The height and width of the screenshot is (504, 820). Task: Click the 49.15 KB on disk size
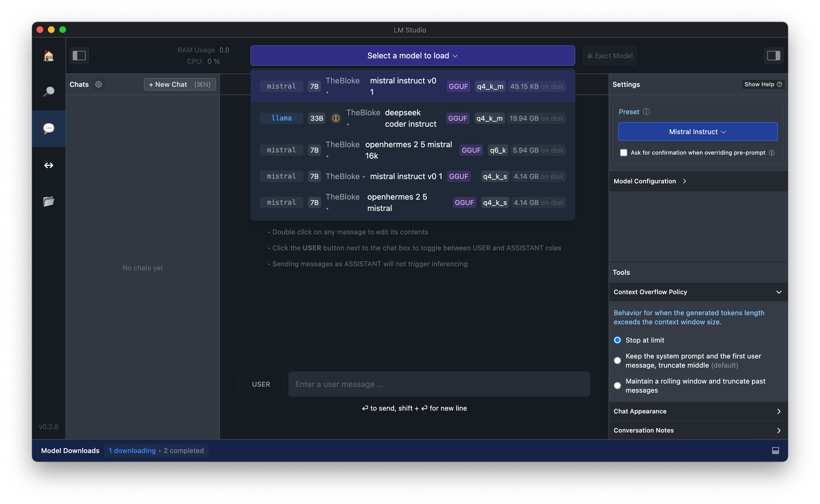(537, 86)
